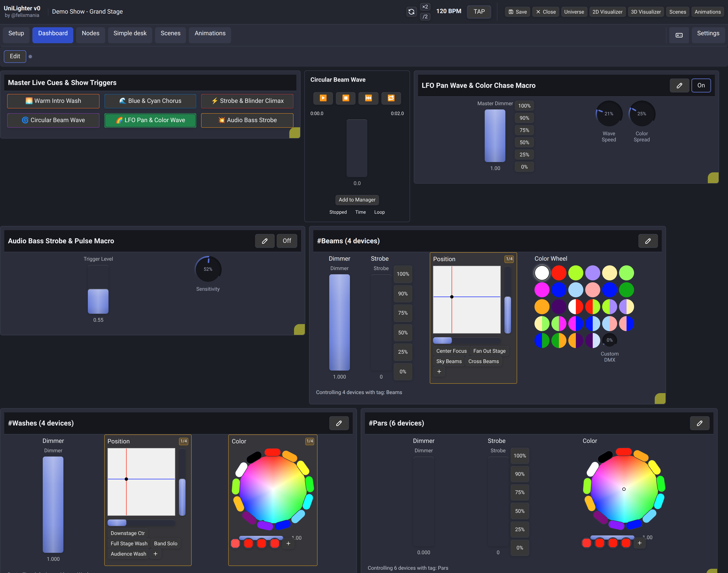The height and width of the screenshot is (573, 728).
Task: Select the magenta swatch in Beams Color Wheel
Action: tap(542, 290)
